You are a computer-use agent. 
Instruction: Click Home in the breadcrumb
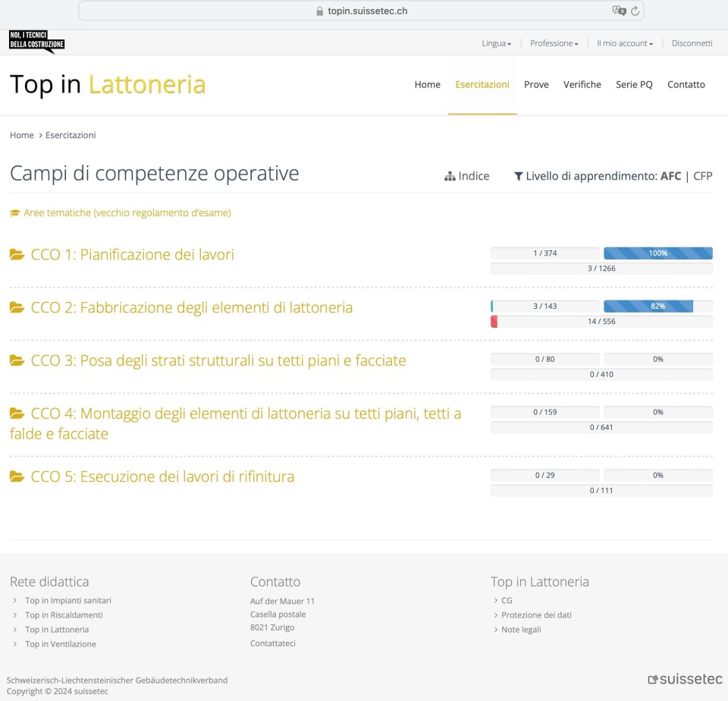tap(22, 135)
